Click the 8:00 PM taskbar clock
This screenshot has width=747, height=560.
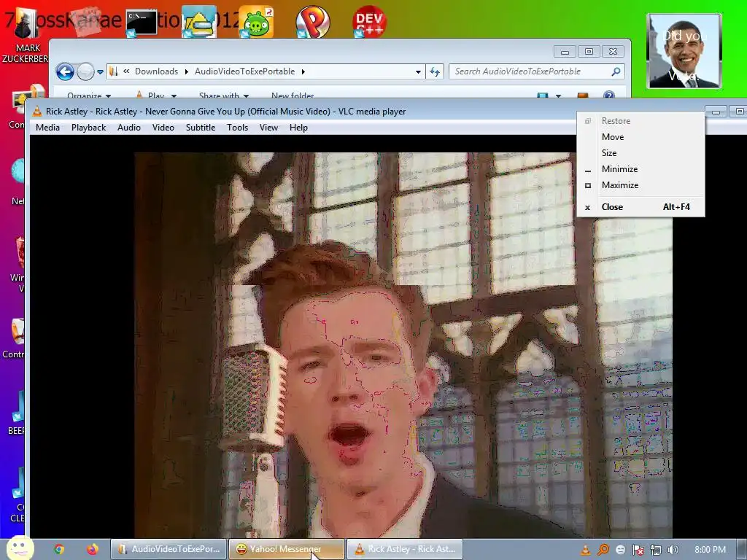tap(710, 550)
